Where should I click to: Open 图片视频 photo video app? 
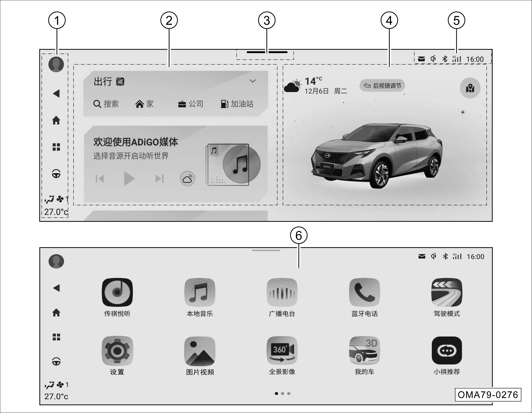[200, 356]
